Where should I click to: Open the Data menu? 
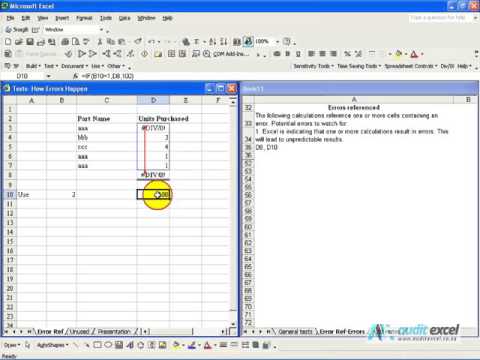(125, 18)
